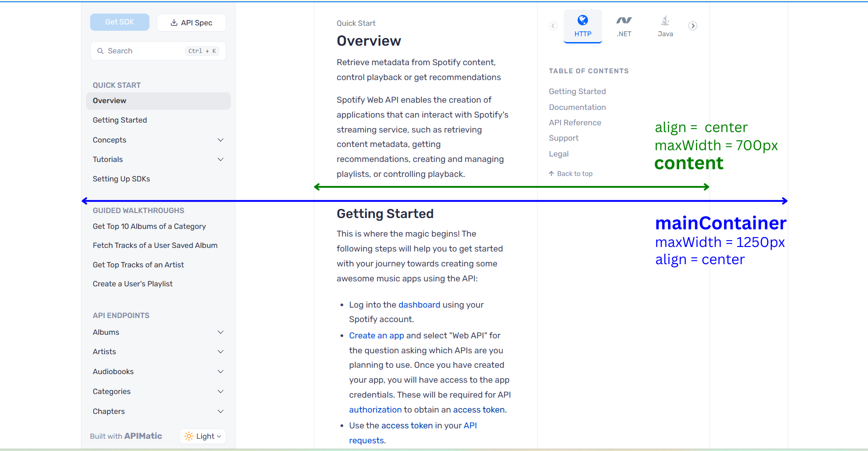Click the download icon in API Spec
This screenshot has width=868, height=451.
click(174, 23)
